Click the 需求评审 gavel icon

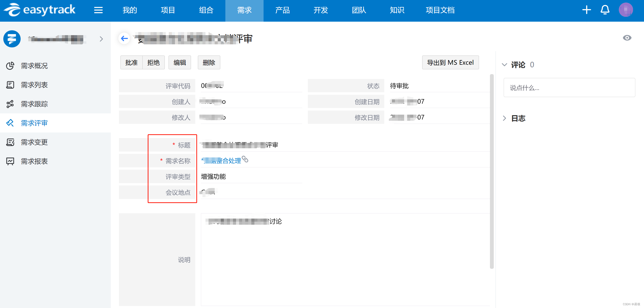click(10, 123)
